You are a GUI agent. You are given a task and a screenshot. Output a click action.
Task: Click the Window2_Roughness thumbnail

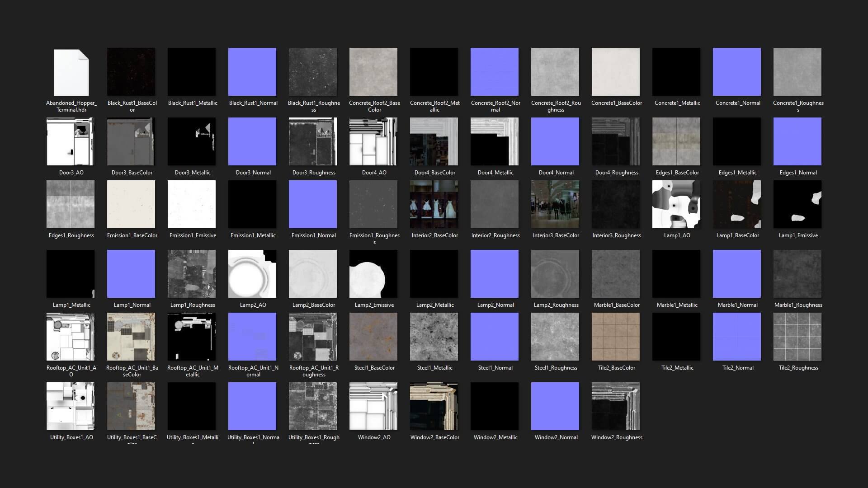coord(616,406)
